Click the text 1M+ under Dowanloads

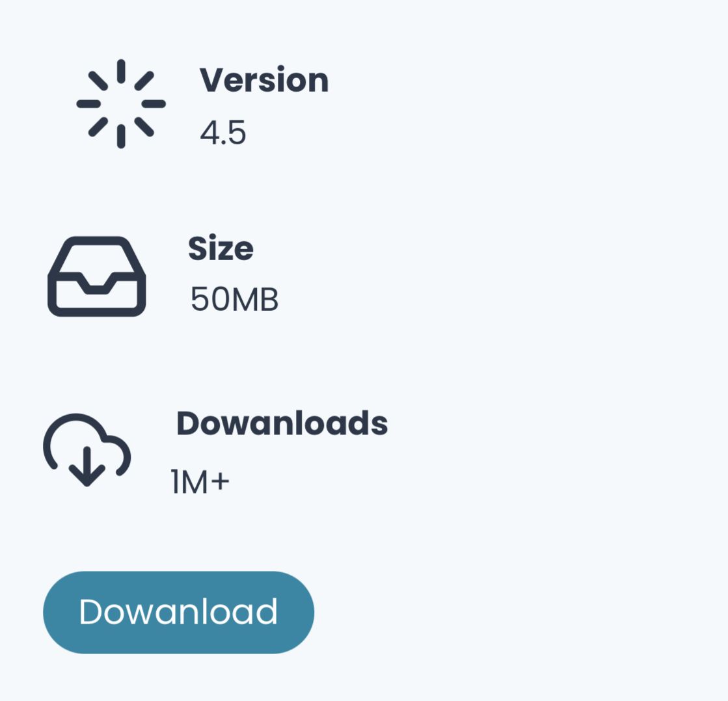click(x=200, y=482)
